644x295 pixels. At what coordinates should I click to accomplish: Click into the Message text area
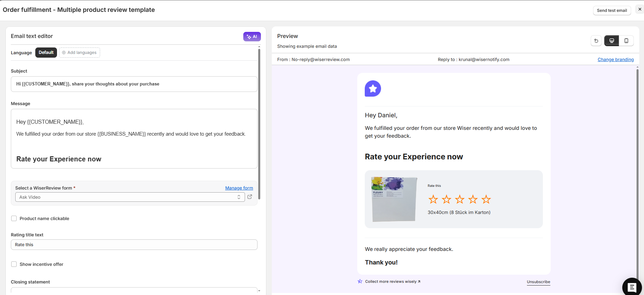134,139
